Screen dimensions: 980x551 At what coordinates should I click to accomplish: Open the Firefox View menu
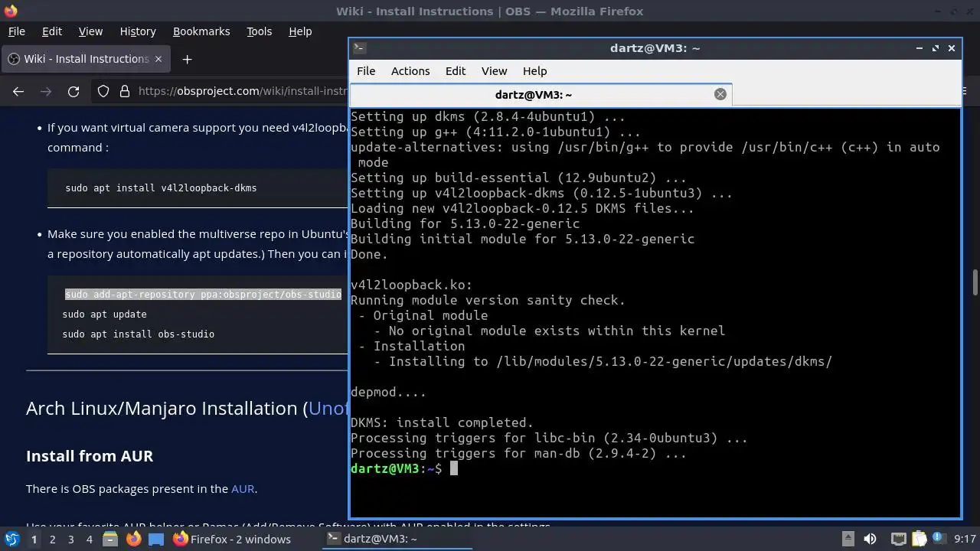click(90, 31)
